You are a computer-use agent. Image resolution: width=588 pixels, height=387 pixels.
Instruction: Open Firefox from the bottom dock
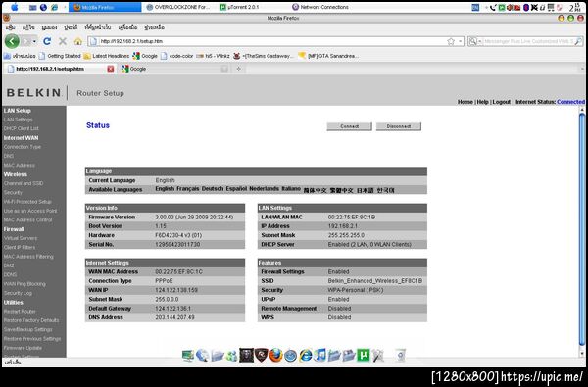(x=275, y=355)
